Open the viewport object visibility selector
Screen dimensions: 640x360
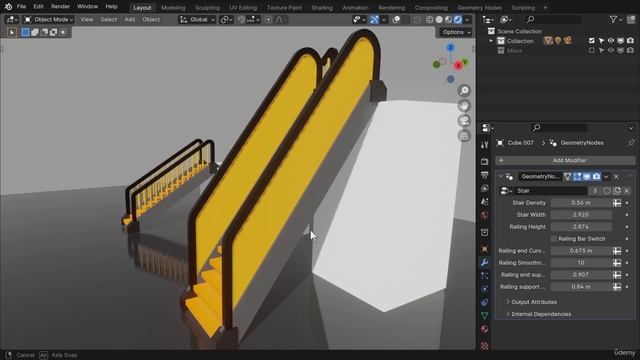pos(359,20)
